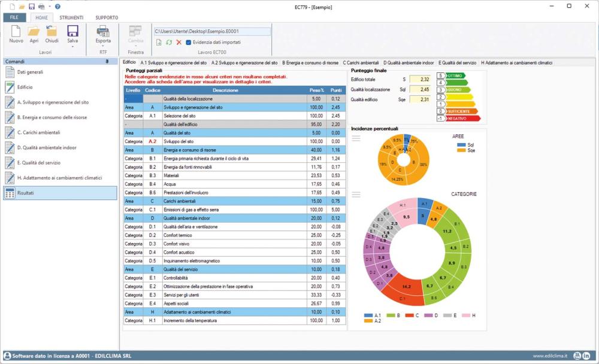The height and width of the screenshot is (364, 599).
Task: Open the D Qualità ambientale indoor tab
Action: (x=409, y=63)
